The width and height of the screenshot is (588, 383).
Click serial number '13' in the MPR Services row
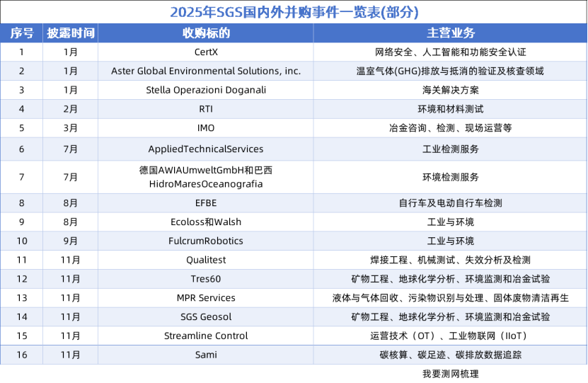pos(22,298)
